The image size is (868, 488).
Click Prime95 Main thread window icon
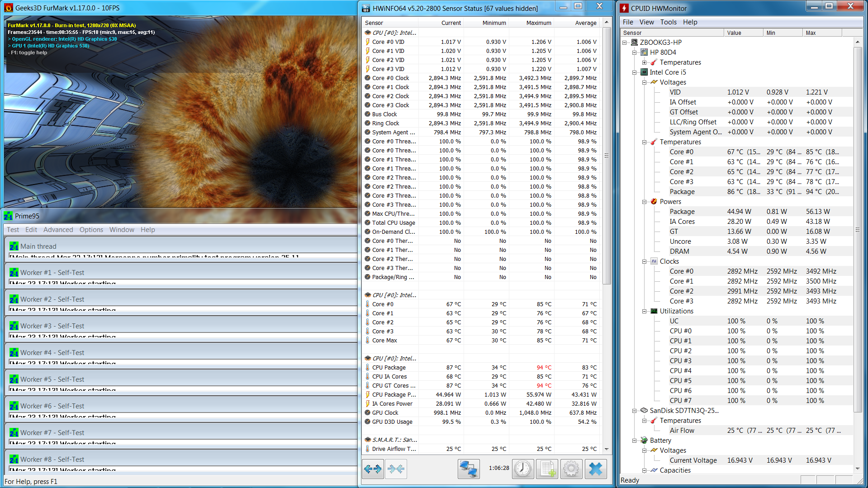pyautogui.click(x=14, y=246)
